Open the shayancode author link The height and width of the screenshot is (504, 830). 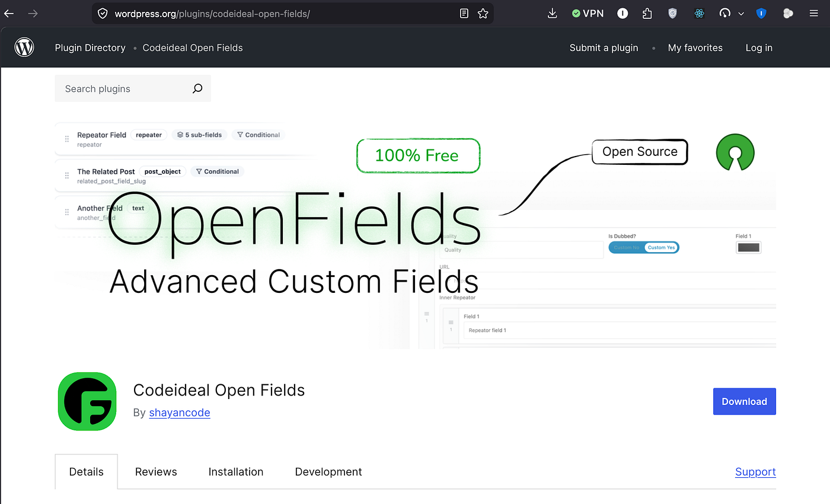(180, 413)
